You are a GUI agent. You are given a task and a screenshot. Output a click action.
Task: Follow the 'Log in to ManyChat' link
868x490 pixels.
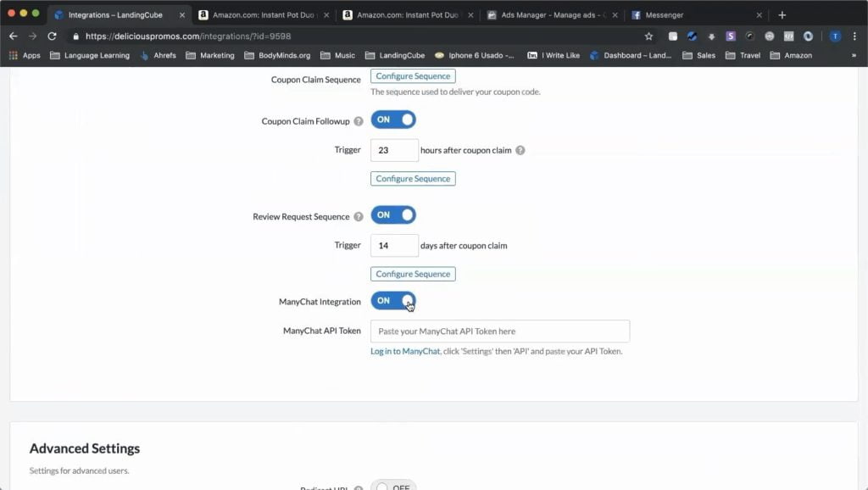405,351
